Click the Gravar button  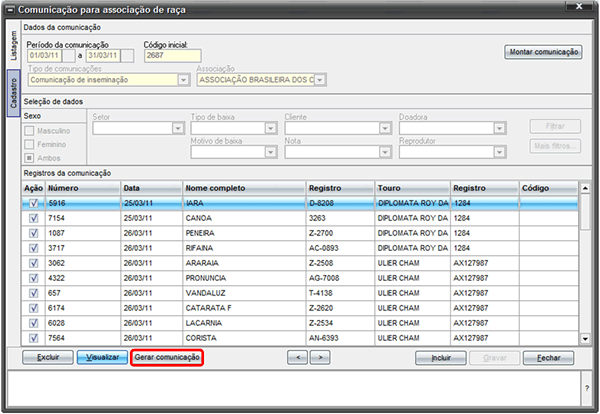pos(495,358)
